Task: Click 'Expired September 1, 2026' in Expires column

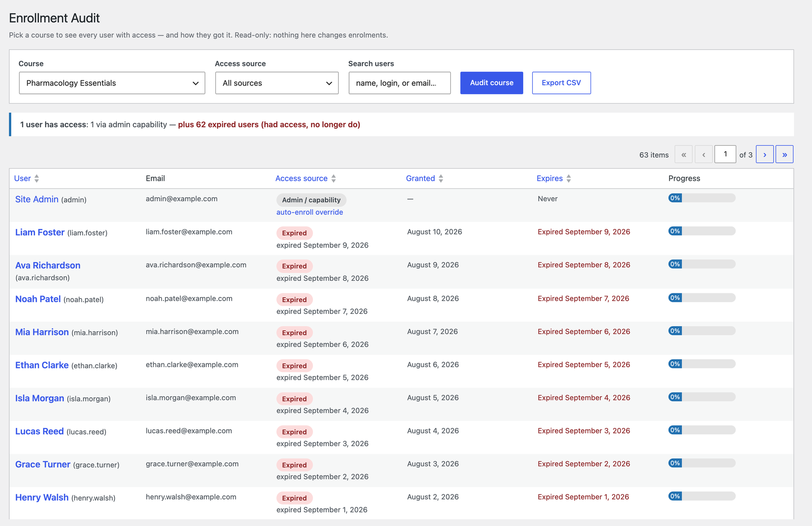Action: pyautogui.click(x=583, y=497)
